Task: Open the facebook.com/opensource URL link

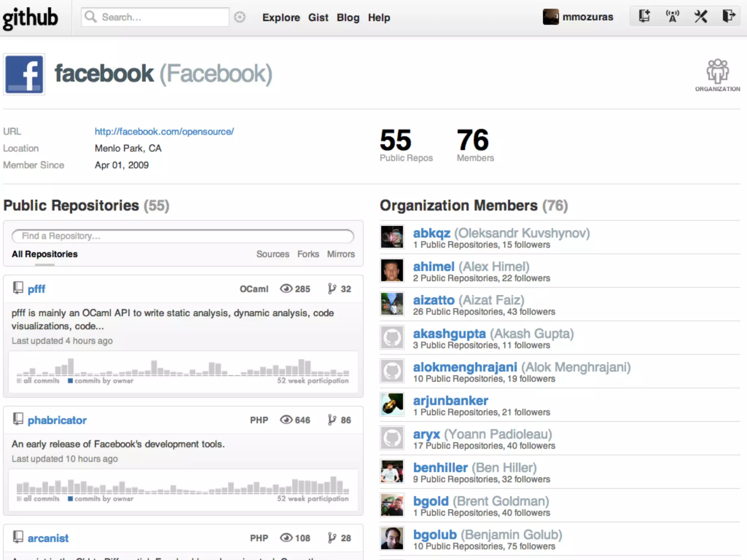Action: 164,132
